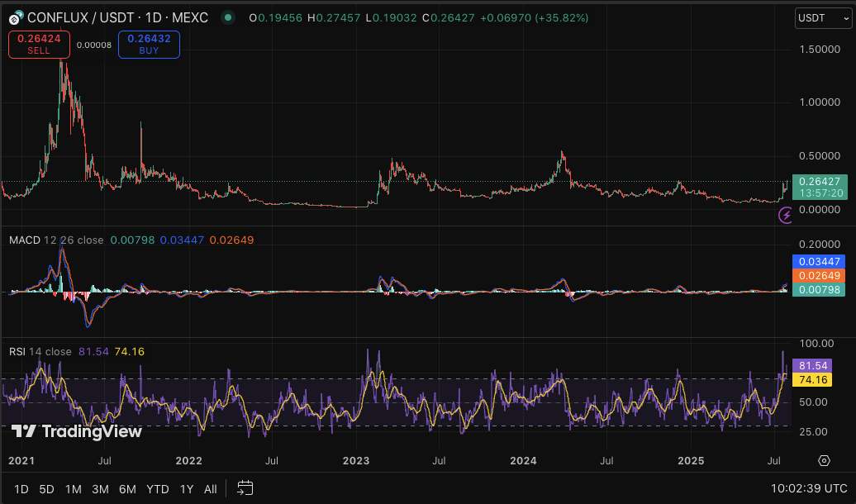The width and height of the screenshot is (856, 504).
Task: Click the purple 81.54 RSI value tag
Action: click(811, 366)
